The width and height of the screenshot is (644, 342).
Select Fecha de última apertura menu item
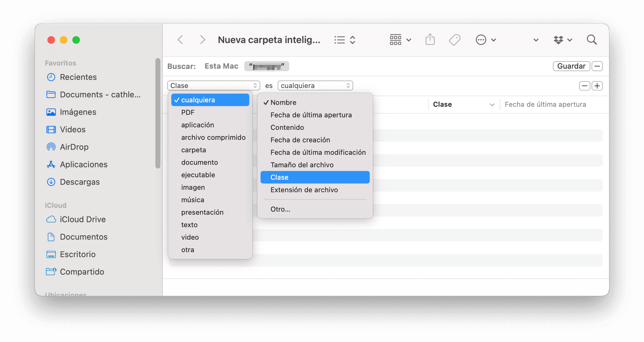(x=315, y=115)
